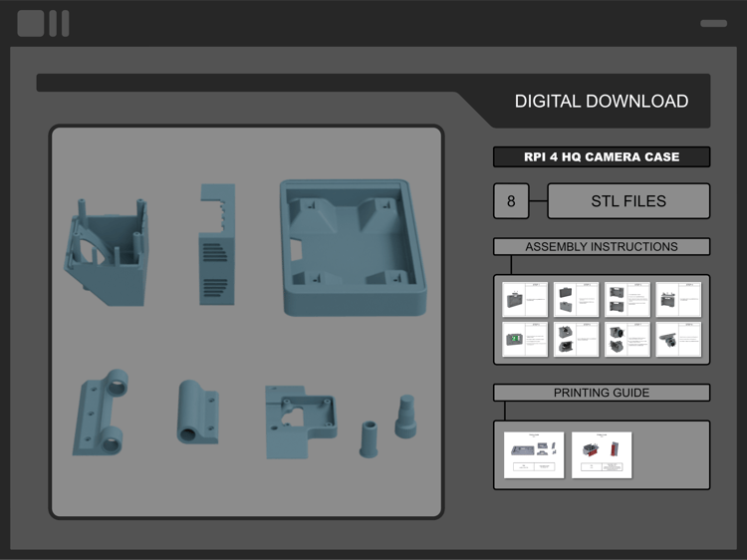Click the small dash icon at top right
The image size is (747, 560).
[713, 23]
